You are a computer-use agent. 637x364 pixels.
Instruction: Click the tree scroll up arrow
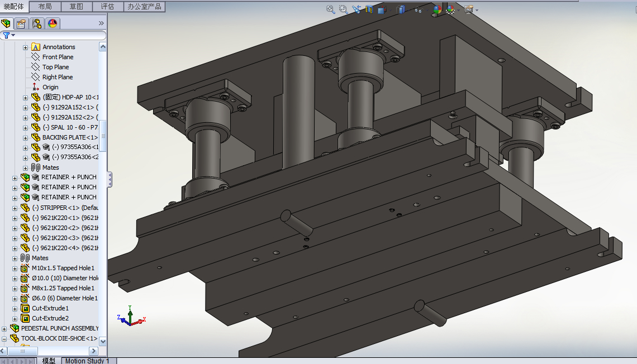103,47
